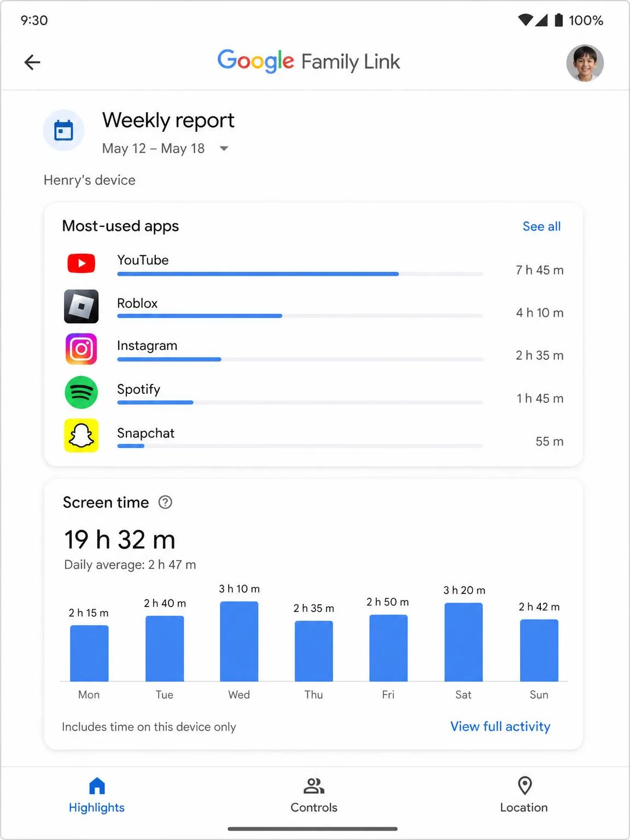The width and height of the screenshot is (630, 840).
Task: Click the YouTube usage progress bar
Action: (300, 274)
